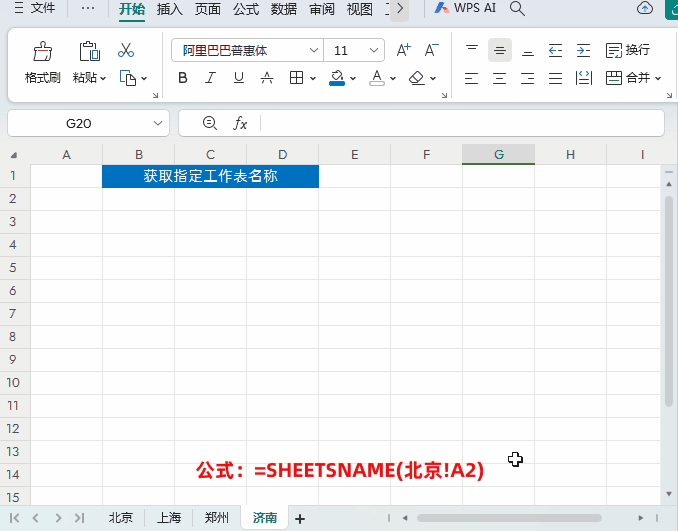Viewport: 678px width, 531px height.
Task: Decrease font size with A- icon
Action: (x=431, y=50)
